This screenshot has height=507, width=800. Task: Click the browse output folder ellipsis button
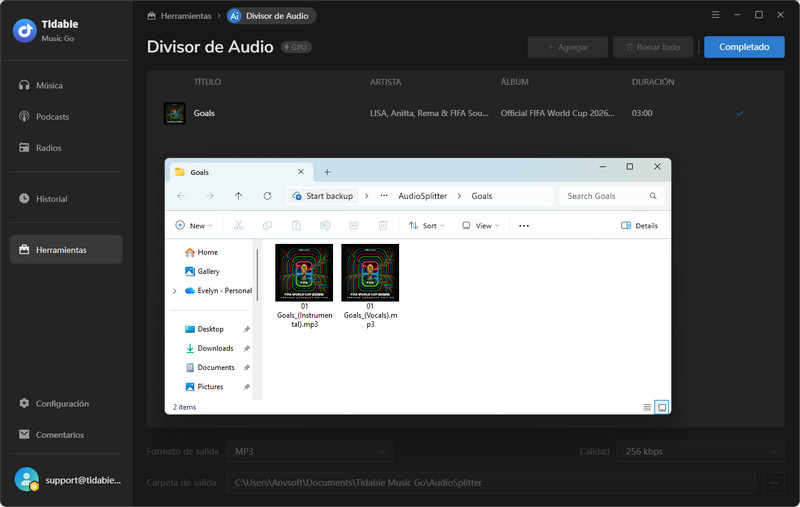773,483
